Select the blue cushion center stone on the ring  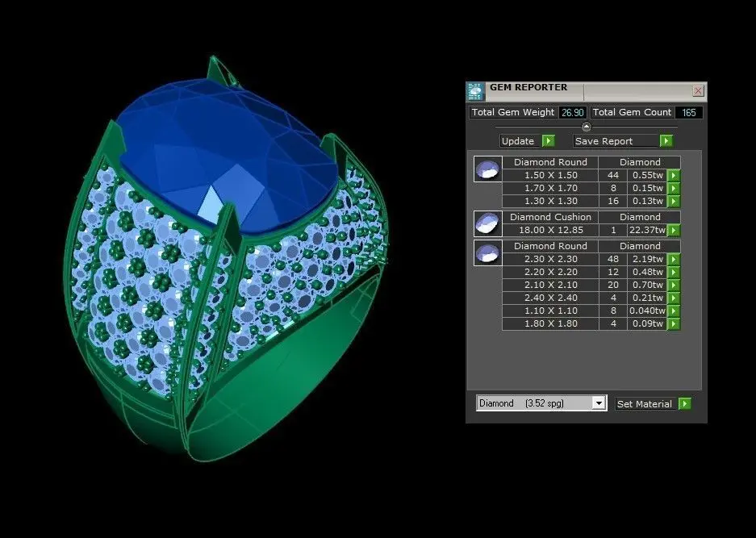(227, 154)
